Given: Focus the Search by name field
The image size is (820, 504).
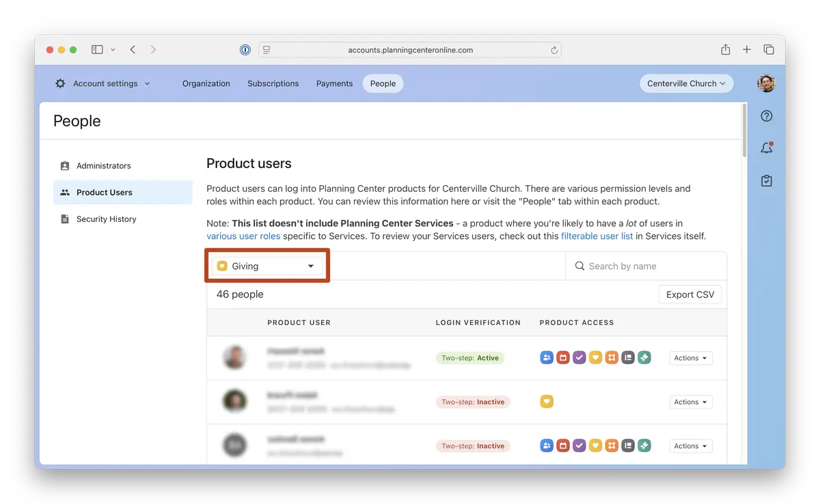Looking at the screenshot, I should 646,266.
